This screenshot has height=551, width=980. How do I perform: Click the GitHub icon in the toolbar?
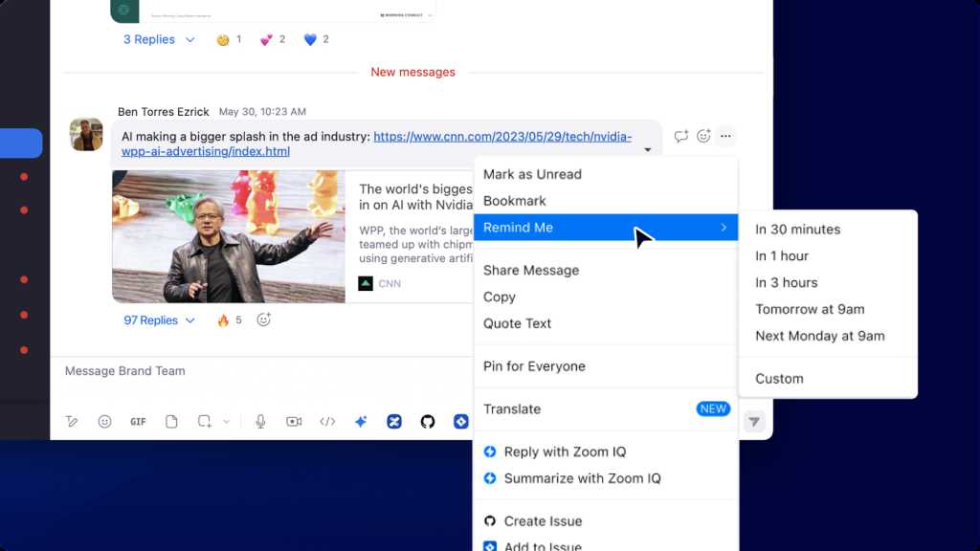428,422
